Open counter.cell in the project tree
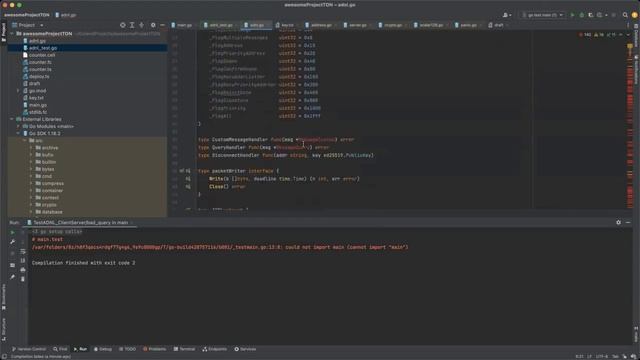 tap(42, 55)
